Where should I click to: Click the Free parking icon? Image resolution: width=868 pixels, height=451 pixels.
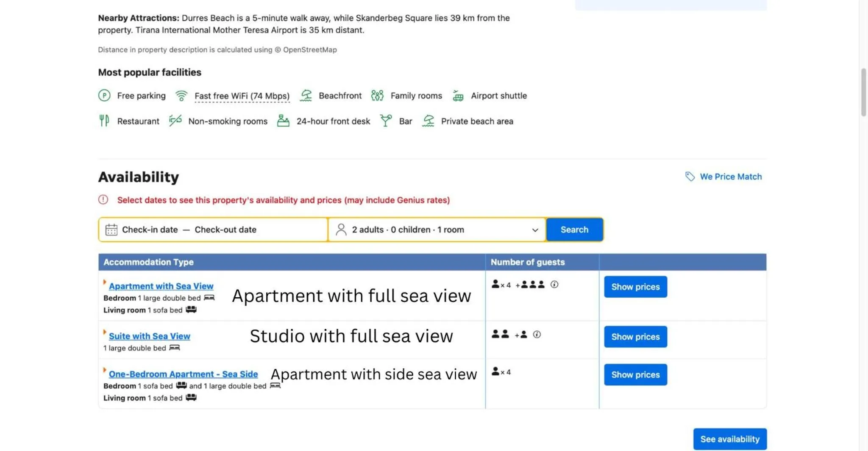104,95
